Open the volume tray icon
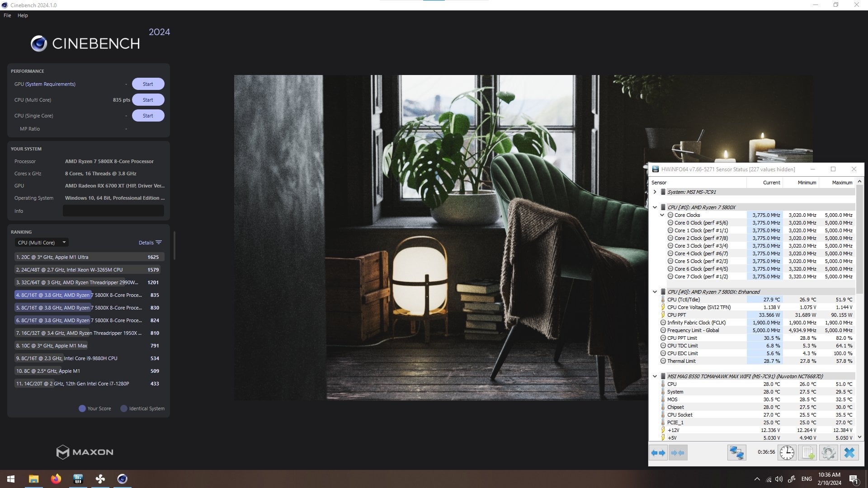Viewport: 868px width, 488px height. pyautogui.click(x=779, y=479)
